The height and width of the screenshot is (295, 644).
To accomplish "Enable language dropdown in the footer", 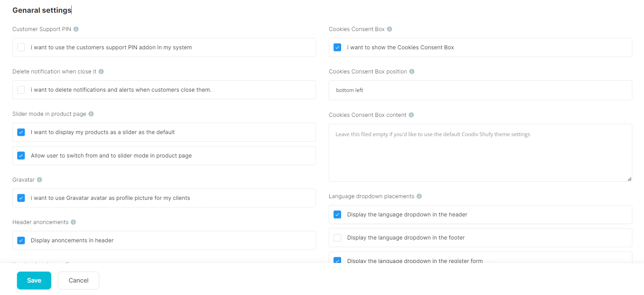I will [x=338, y=238].
